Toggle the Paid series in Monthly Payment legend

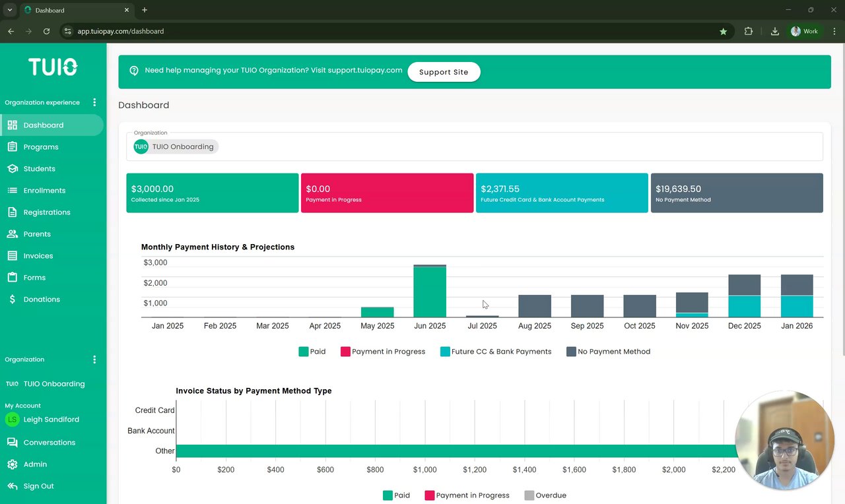(x=312, y=352)
